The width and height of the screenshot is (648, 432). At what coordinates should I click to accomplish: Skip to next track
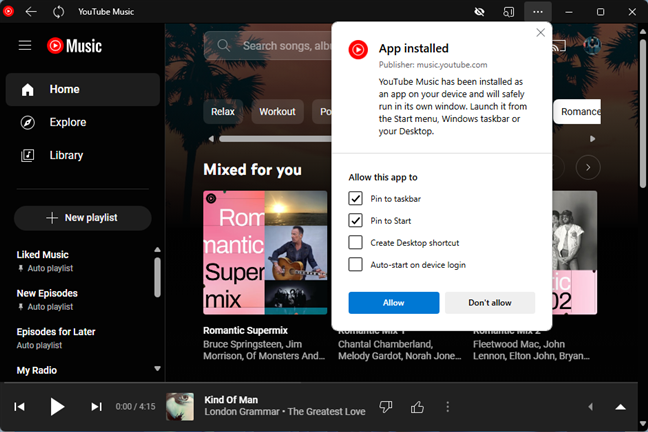click(96, 407)
